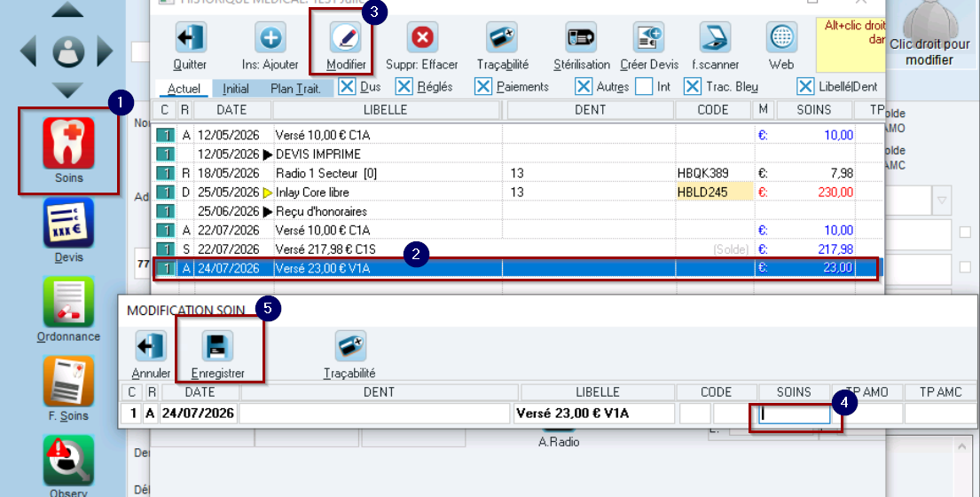The width and height of the screenshot is (980, 497).
Task: Toggle the Dus checkbox
Action: (347, 86)
